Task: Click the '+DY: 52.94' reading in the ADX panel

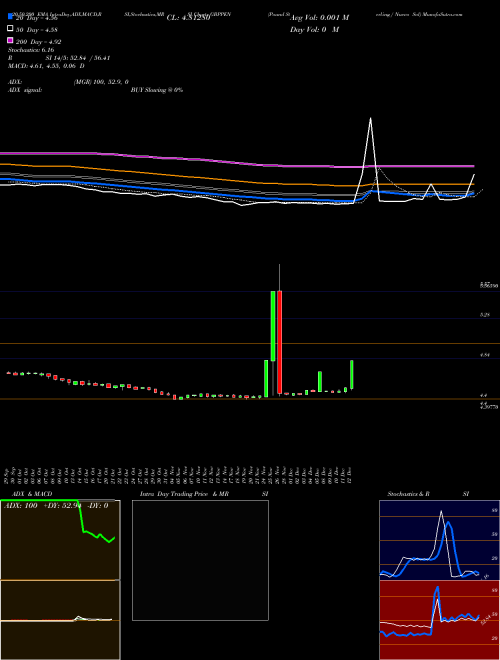Action: [62, 506]
